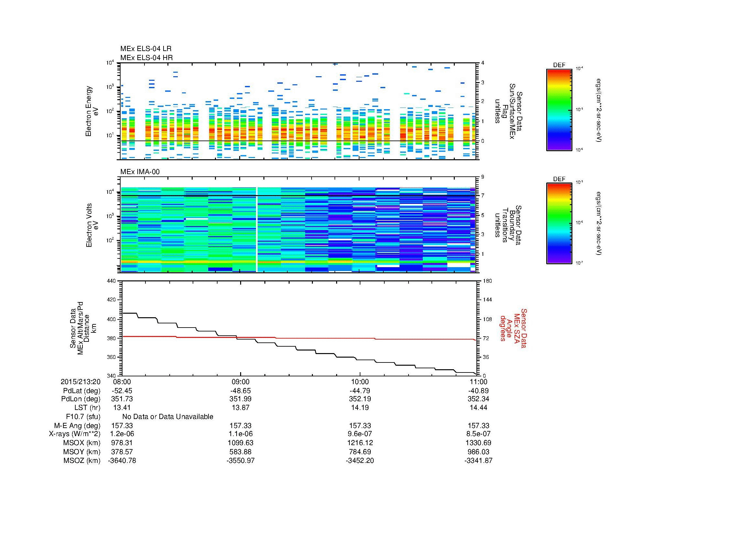Click LST value '13.87'

pos(241,408)
